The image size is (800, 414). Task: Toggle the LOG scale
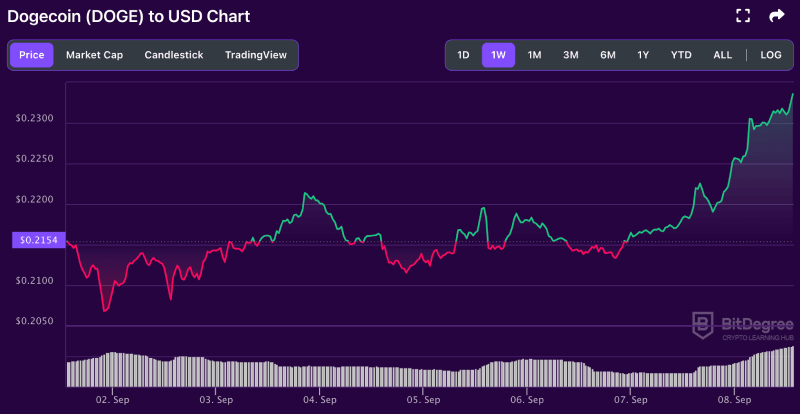[770, 55]
